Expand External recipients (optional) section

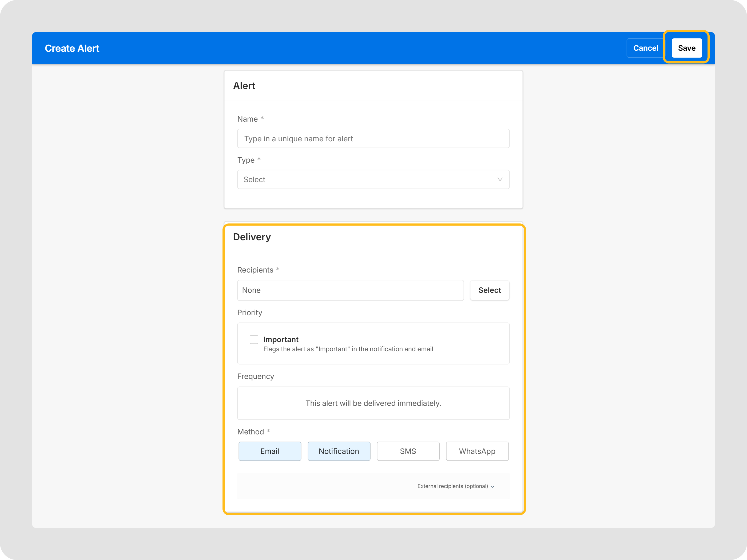coord(452,486)
